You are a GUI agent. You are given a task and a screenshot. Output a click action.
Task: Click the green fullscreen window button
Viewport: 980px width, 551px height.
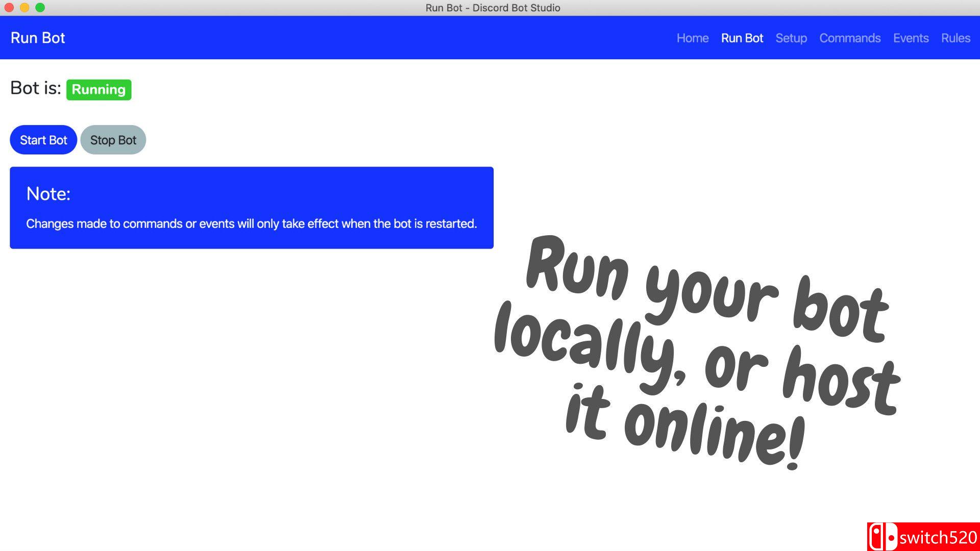coord(40,8)
